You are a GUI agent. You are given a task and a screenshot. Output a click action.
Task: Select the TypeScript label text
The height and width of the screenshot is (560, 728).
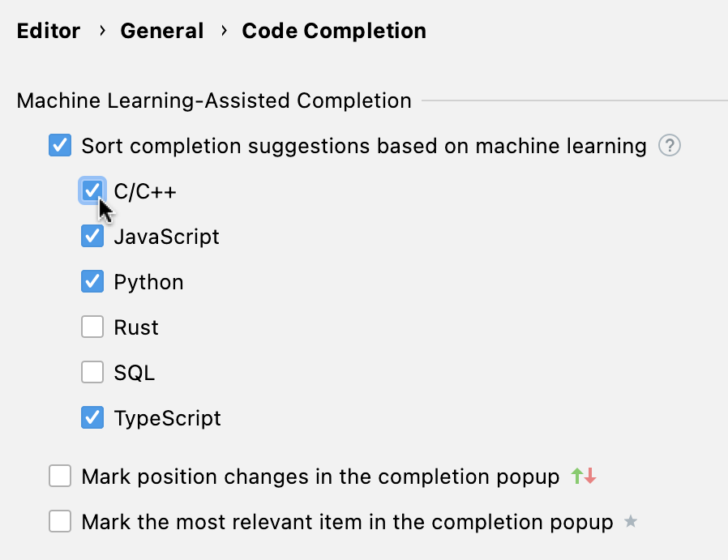click(166, 417)
